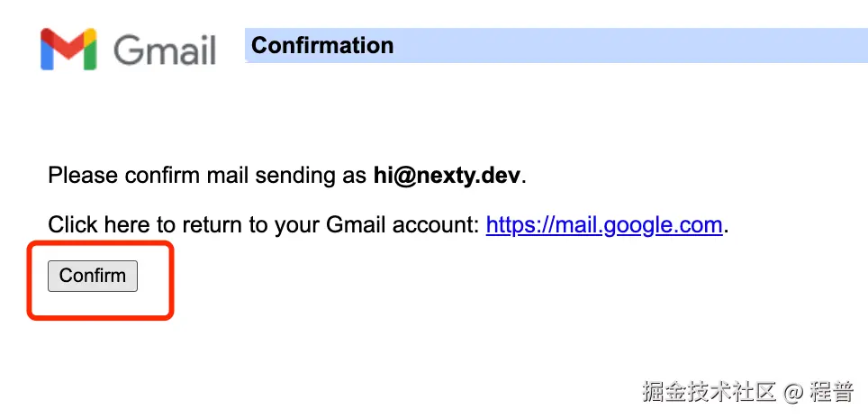Click the blue left leg of M logo
Image resolution: width=868 pixels, height=418 pixels.
click(47, 54)
